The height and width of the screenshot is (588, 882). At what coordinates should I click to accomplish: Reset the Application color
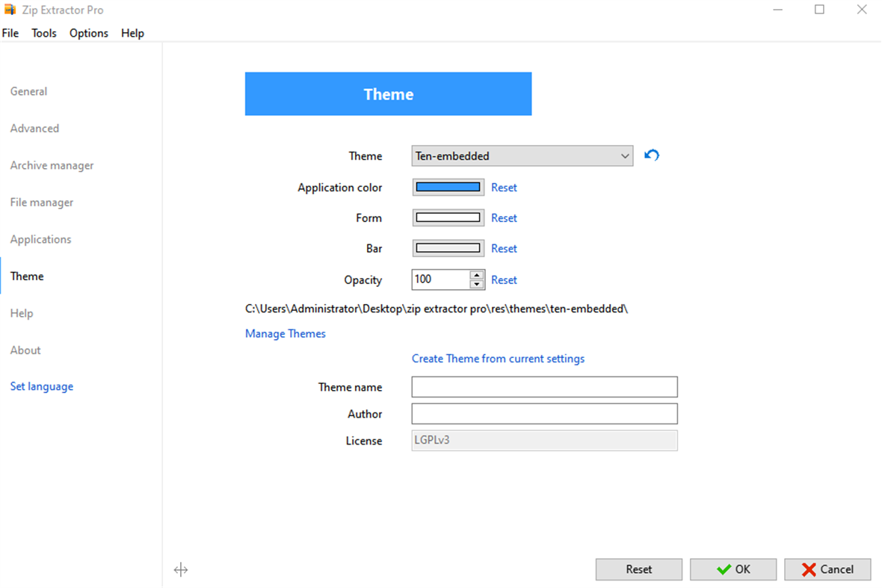point(504,187)
